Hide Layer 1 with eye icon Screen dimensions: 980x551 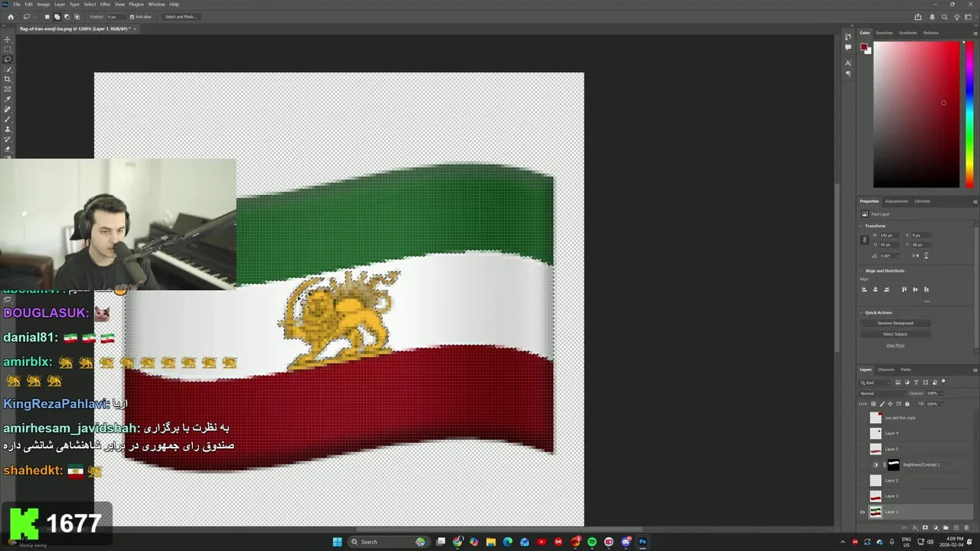[863, 512]
